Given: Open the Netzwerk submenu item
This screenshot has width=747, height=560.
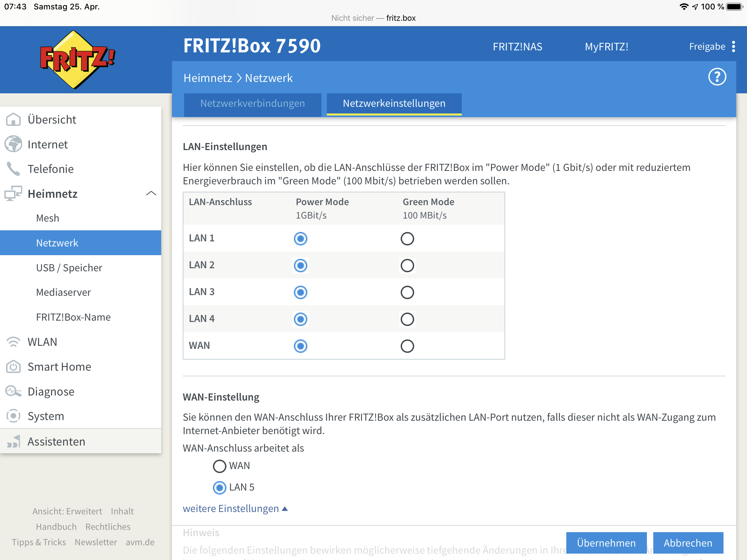Looking at the screenshot, I should coord(80,243).
